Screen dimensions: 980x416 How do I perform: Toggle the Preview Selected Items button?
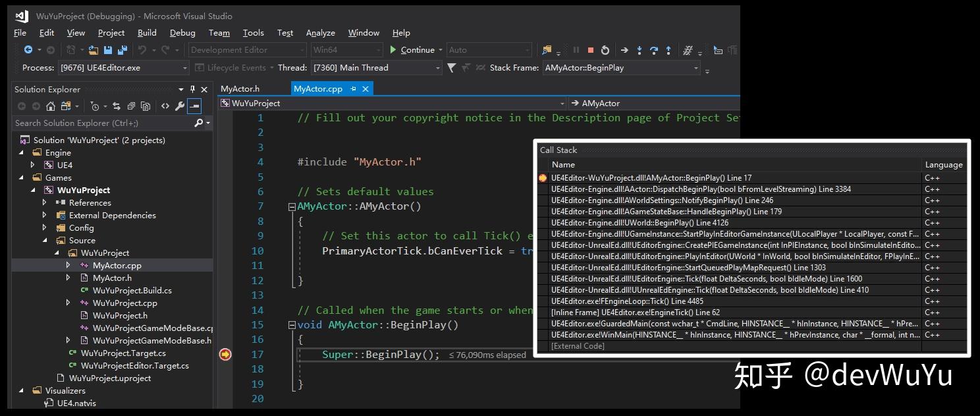pos(194,106)
